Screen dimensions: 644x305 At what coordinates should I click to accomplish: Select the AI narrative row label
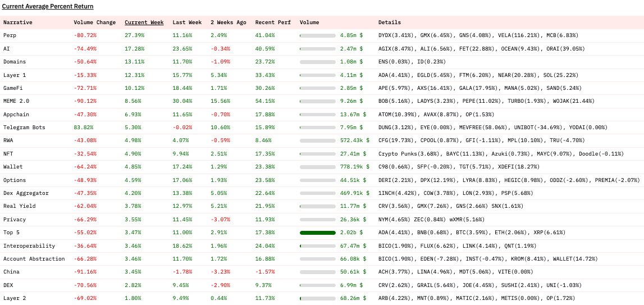(x=7, y=48)
